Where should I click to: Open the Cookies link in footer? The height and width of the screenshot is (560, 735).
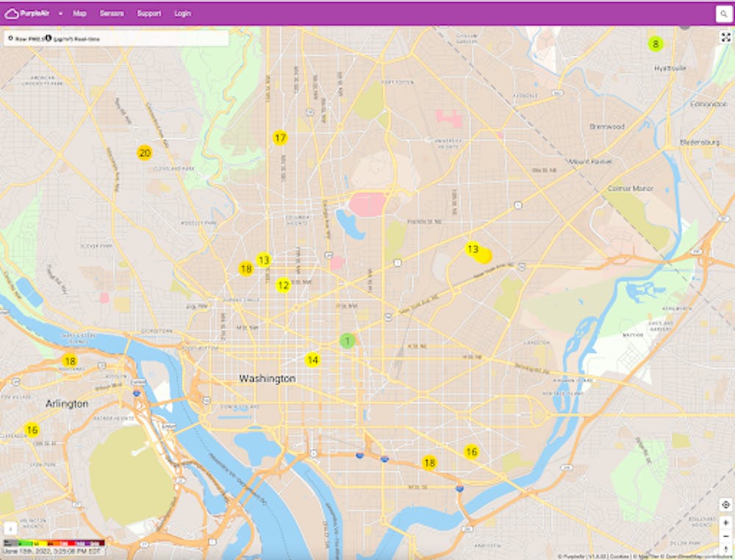pos(619,556)
